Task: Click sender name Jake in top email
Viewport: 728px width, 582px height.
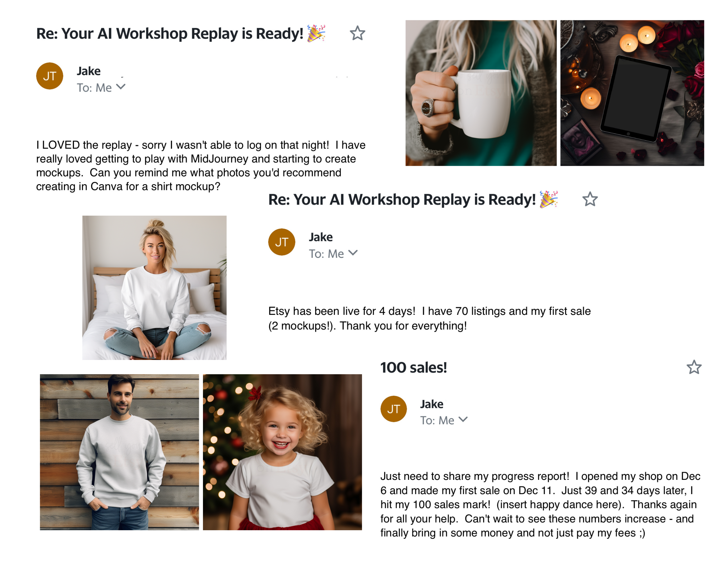Action: pyautogui.click(x=89, y=71)
